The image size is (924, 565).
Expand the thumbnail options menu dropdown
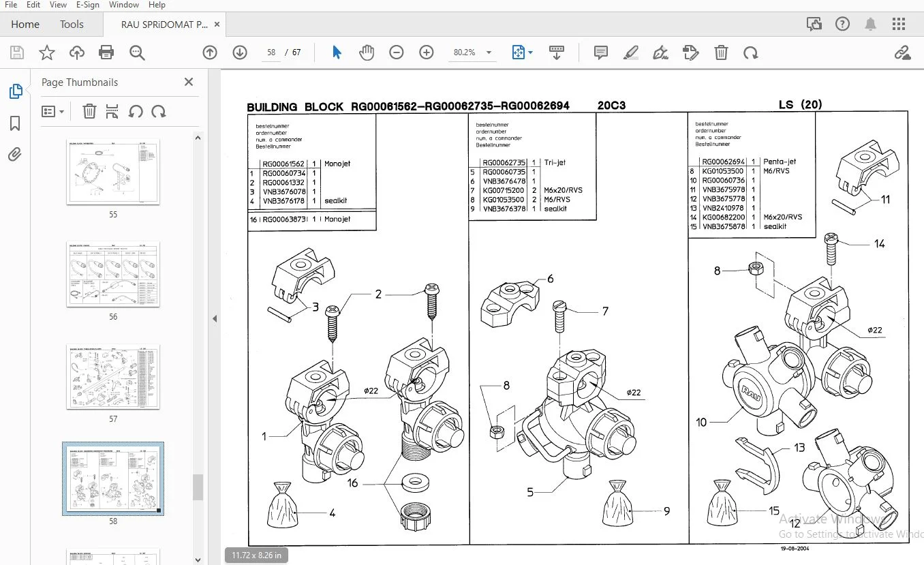[x=52, y=111]
